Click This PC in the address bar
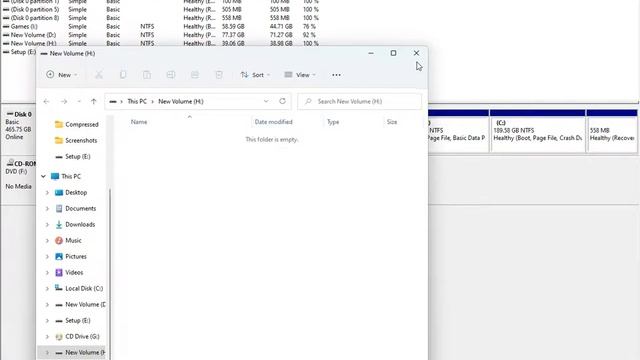640x360 pixels. pyautogui.click(x=137, y=101)
